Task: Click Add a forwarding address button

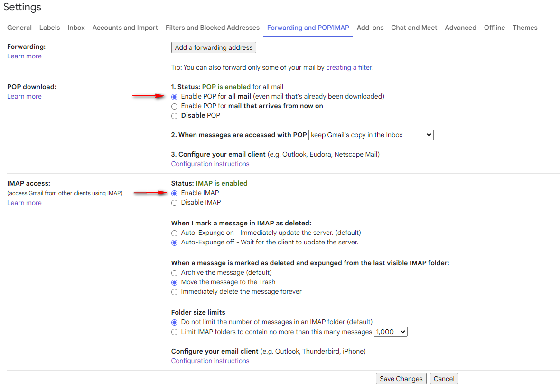Action: [x=214, y=47]
